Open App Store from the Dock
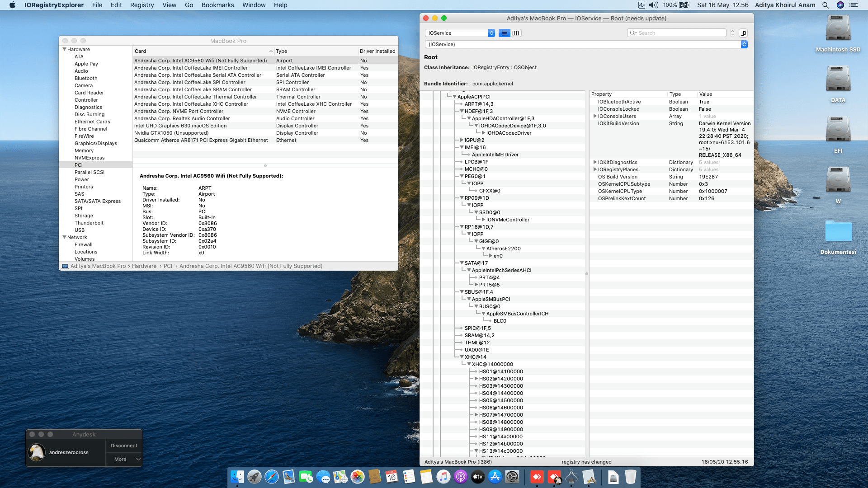This screenshot has height=488, width=868. tap(495, 477)
